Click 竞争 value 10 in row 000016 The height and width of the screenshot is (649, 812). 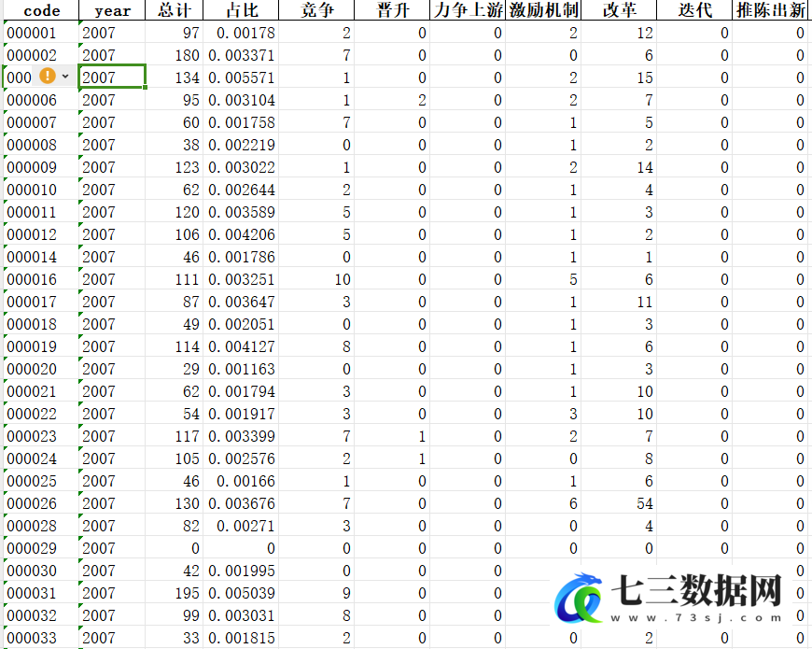point(316,279)
